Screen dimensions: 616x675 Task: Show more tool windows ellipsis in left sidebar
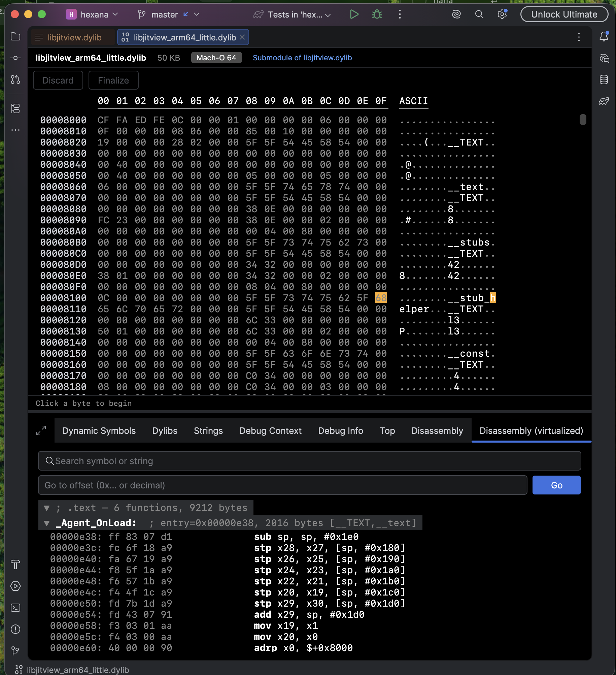pos(15,130)
